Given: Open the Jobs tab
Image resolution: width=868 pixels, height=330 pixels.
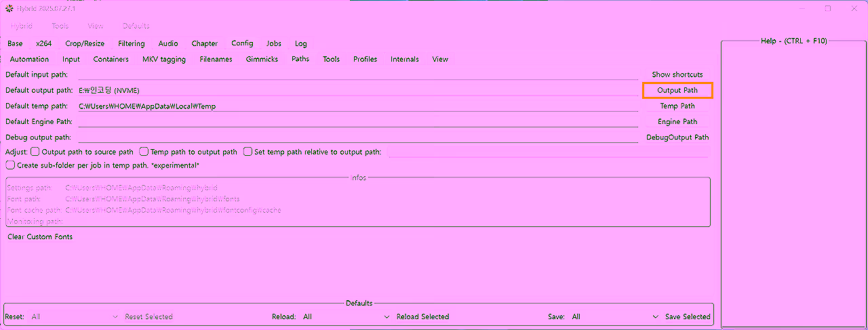Looking at the screenshot, I should pos(274,43).
